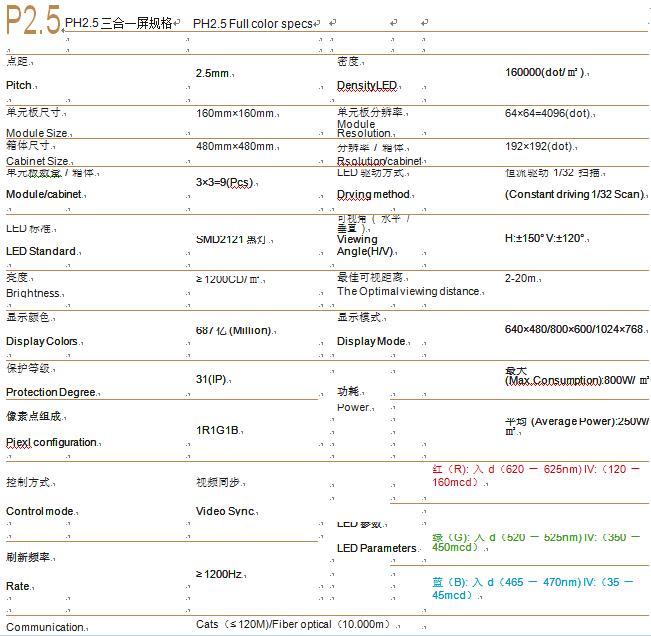Select the ≥1200CD/㎡ brightness value
The width and height of the screenshot is (651, 636).
(x=228, y=280)
